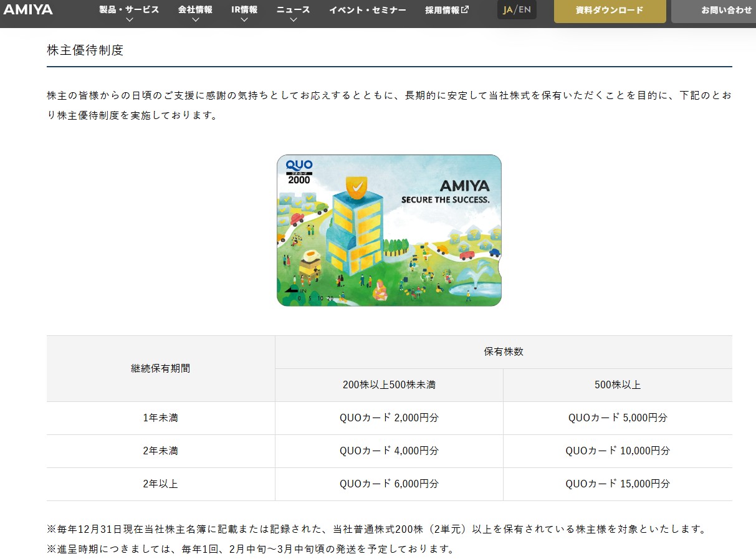The width and height of the screenshot is (756, 559).
Task: Click the yellow shield icon atop the building
Action: 356,186
